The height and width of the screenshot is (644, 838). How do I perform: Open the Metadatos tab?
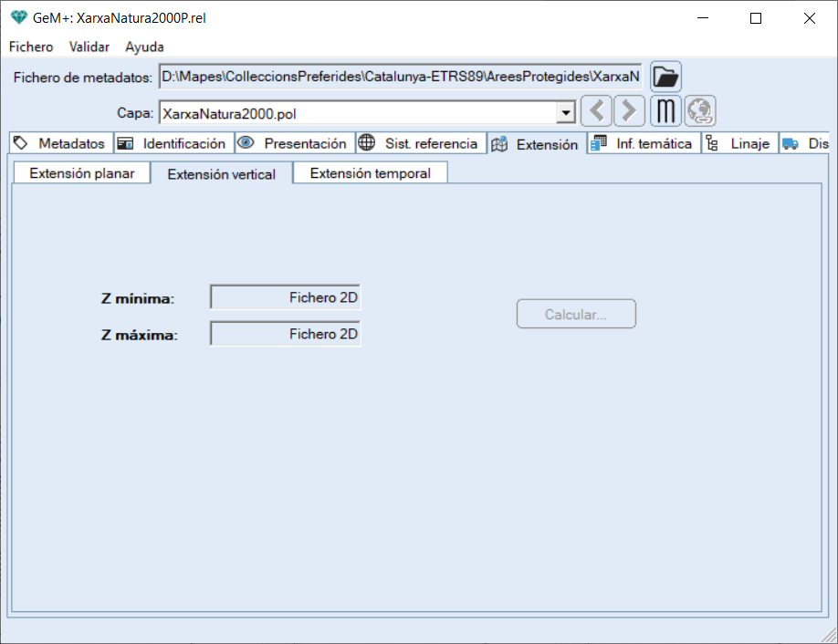pos(60,143)
